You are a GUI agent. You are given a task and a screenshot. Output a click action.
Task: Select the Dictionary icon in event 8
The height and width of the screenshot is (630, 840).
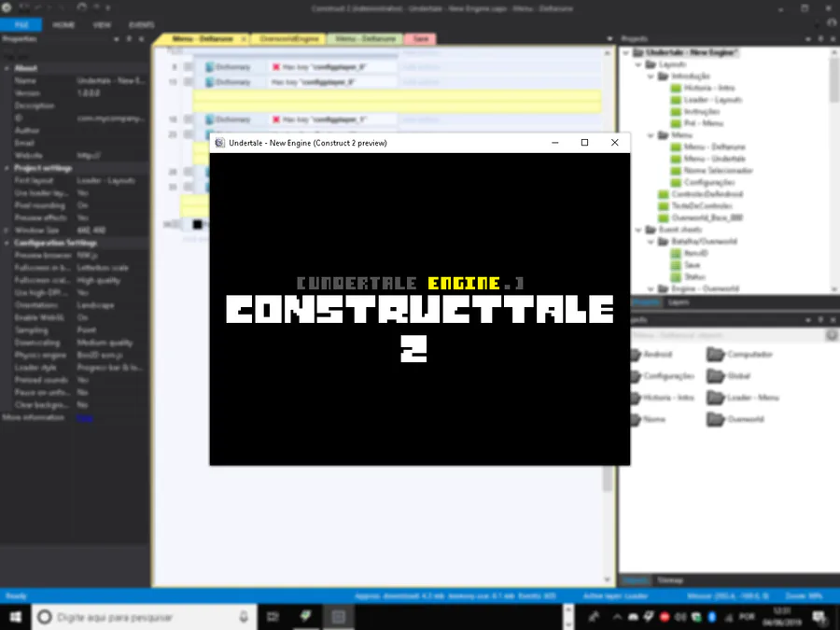[211, 67]
